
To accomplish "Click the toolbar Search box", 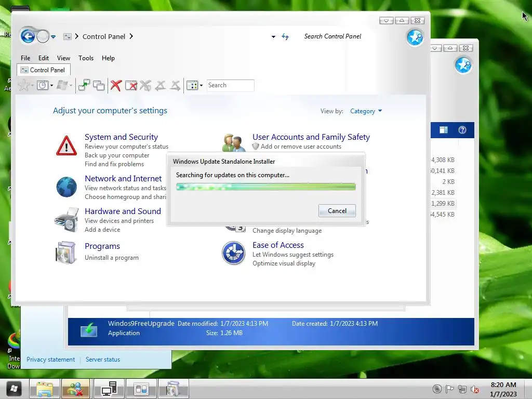I will (x=230, y=85).
